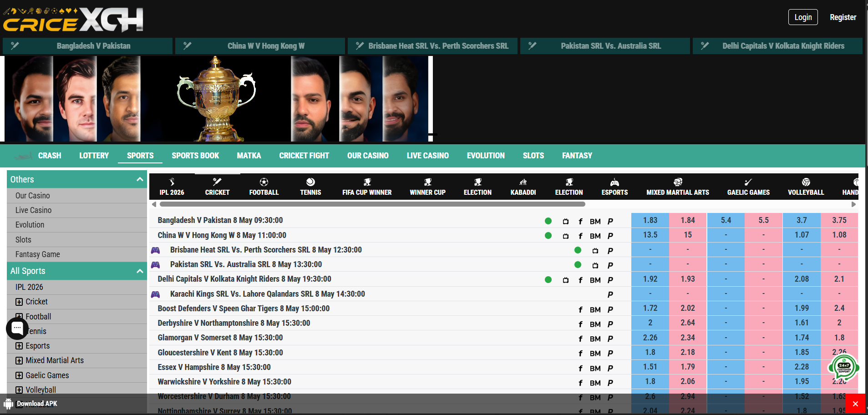The width and height of the screenshot is (868, 415).
Task: Open IPL 2026 in the All Sports list
Action: coord(77,287)
